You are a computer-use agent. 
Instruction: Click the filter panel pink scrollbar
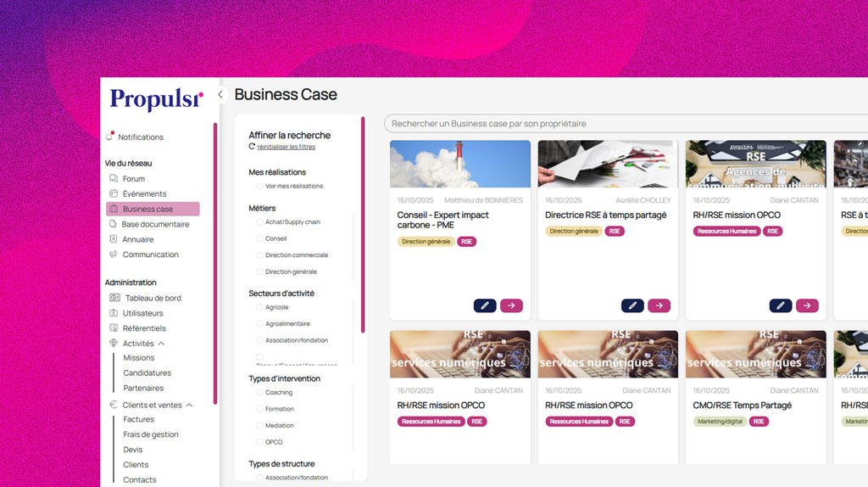click(363, 224)
